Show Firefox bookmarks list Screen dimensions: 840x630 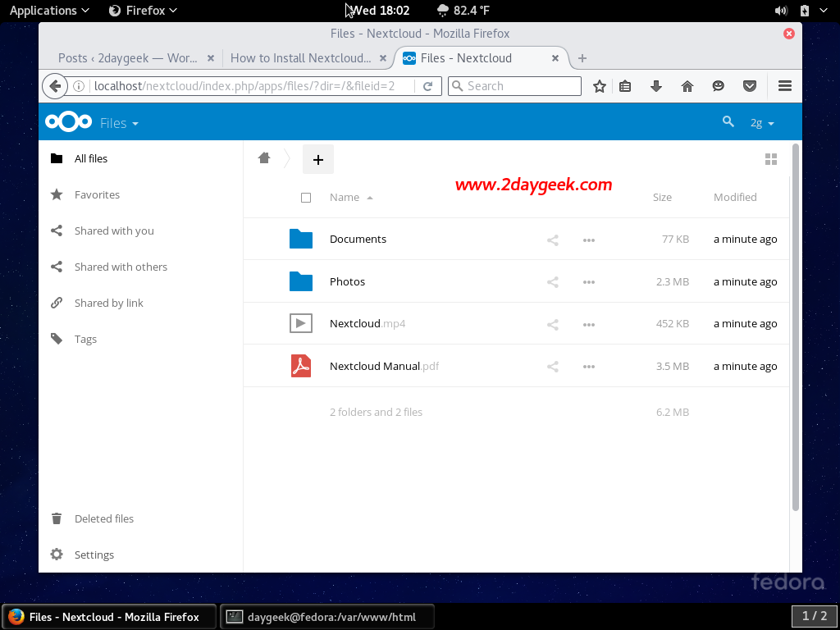[625, 85]
